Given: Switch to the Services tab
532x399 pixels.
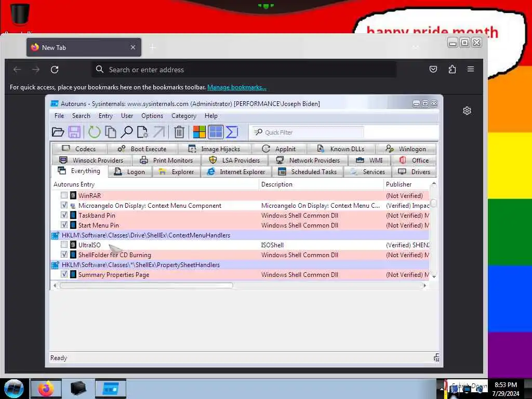Looking at the screenshot, I should coord(368,171).
